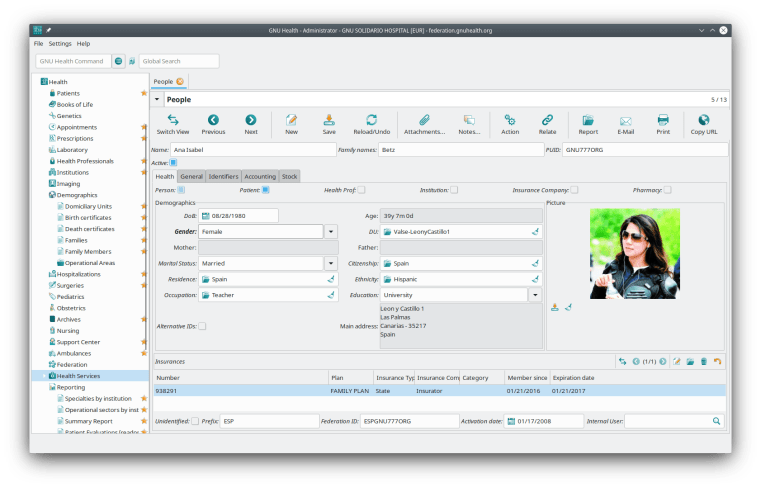Open the Education dropdown arrow
The height and width of the screenshot is (488, 761).
(534, 295)
